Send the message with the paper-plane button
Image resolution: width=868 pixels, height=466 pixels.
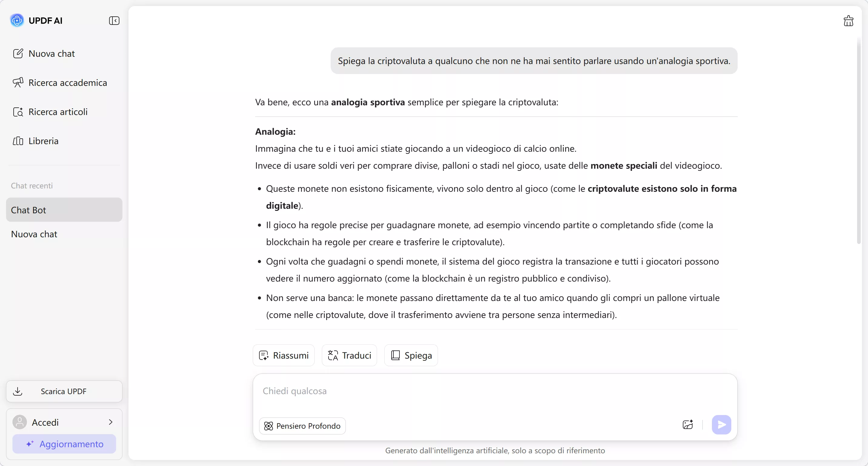(x=721, y=425)
